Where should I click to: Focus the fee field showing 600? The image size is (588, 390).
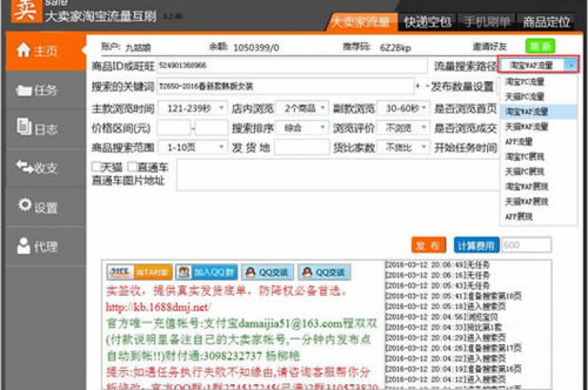coord(526,245)
